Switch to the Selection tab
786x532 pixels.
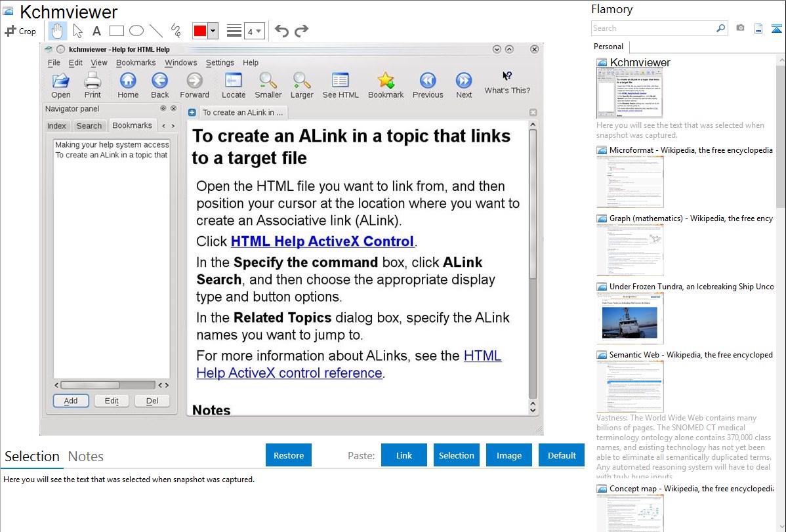[x=32, y=457]
